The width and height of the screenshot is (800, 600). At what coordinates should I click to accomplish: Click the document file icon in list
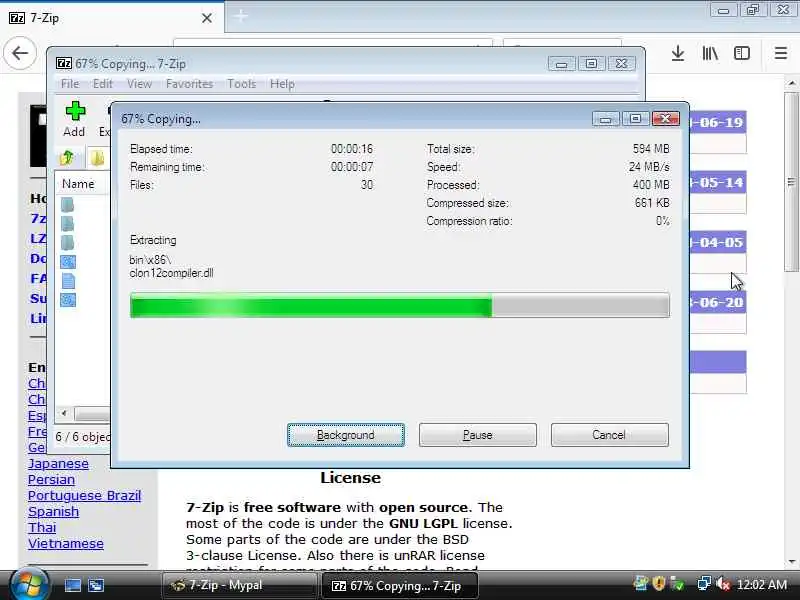coord(68,281)
